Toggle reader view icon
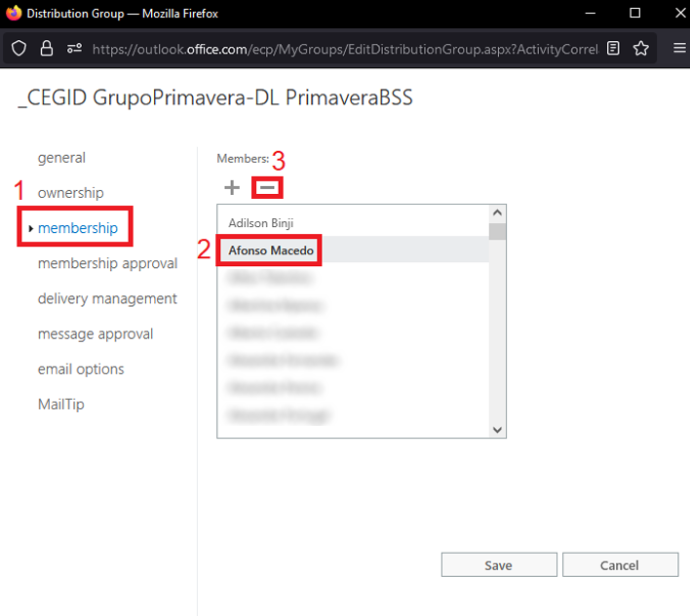 613,48
